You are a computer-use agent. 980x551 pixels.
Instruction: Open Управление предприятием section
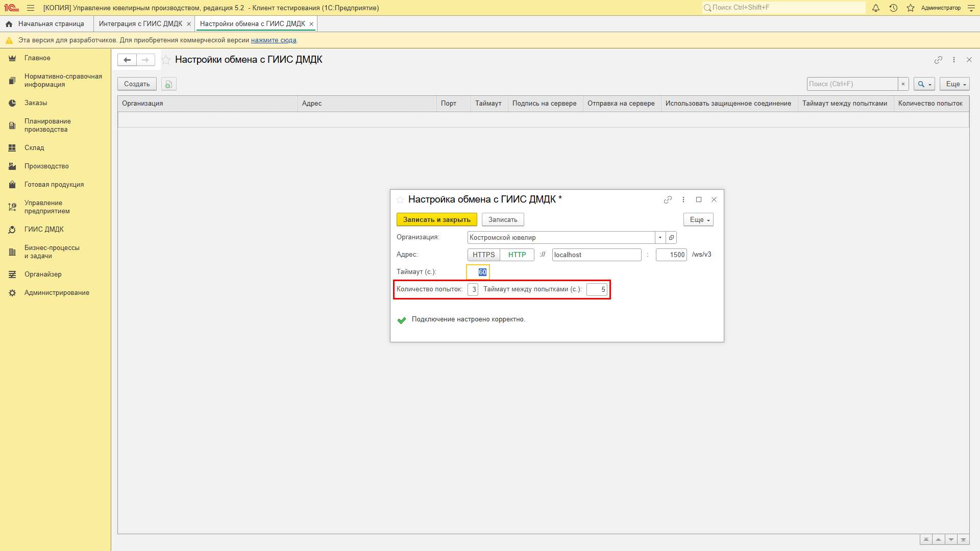[55, 207]
